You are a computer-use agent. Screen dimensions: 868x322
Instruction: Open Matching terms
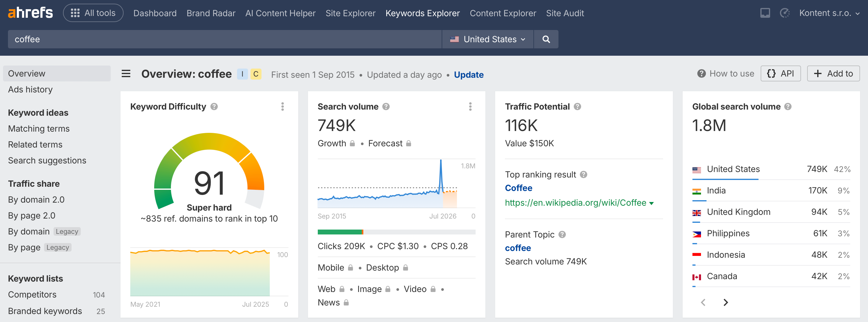tap(39, 129)
